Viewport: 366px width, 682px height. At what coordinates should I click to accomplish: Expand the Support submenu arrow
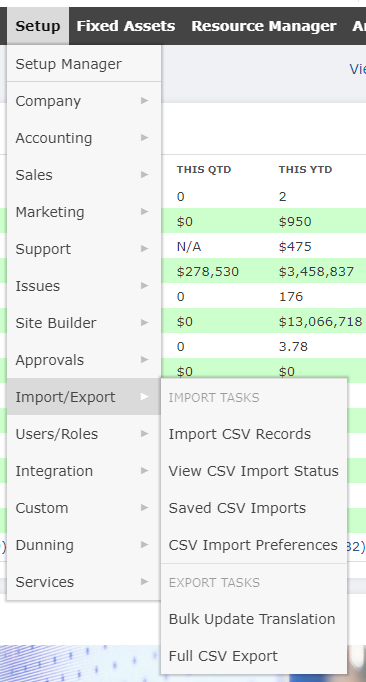click(144, 249)
